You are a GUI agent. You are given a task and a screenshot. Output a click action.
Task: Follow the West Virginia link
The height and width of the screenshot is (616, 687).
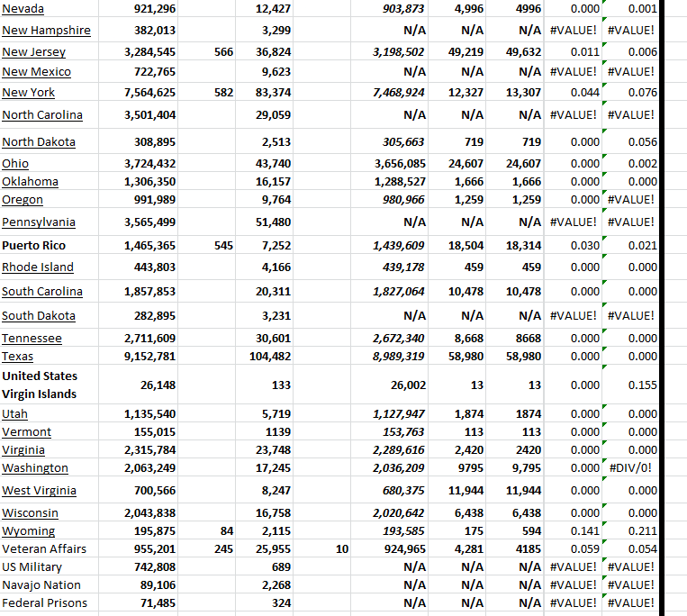(x=39, y=491)
